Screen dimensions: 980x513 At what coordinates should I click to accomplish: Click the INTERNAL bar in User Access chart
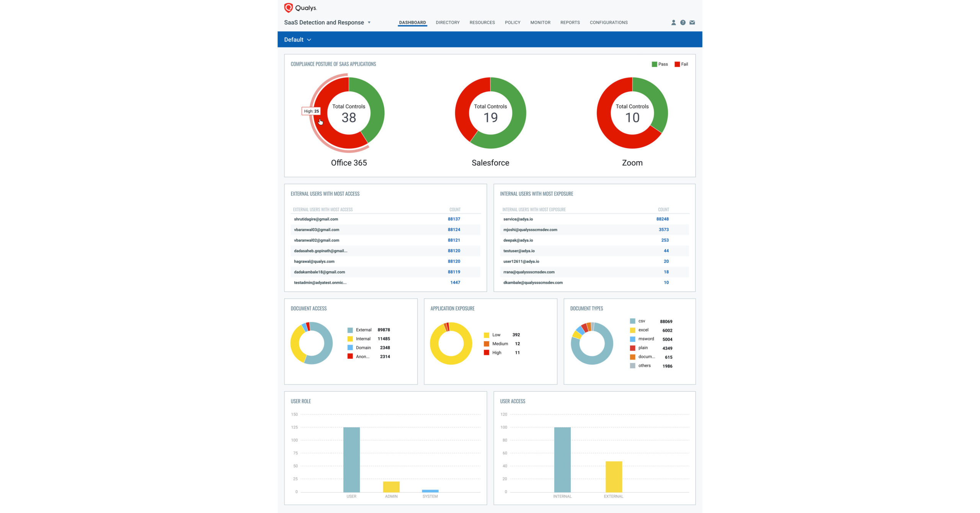(x=562, y=460)
